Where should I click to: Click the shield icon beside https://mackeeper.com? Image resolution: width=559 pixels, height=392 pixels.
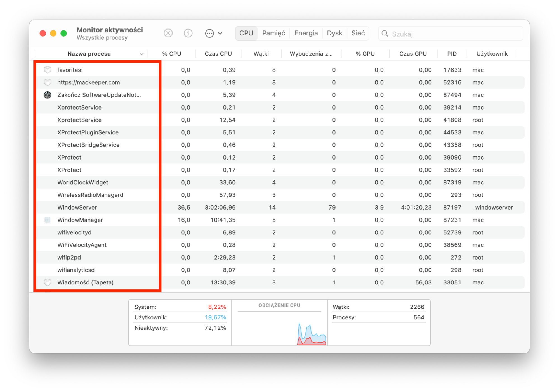tap(48, 82)
